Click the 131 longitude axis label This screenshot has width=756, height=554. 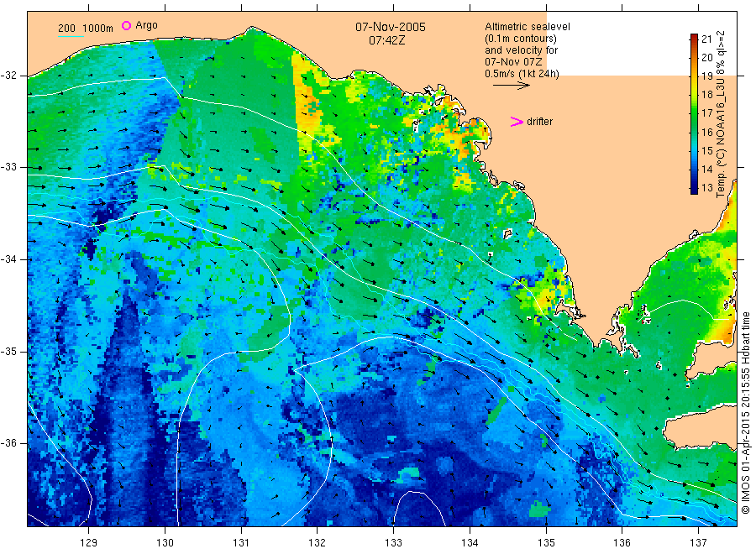pos(241,543)
